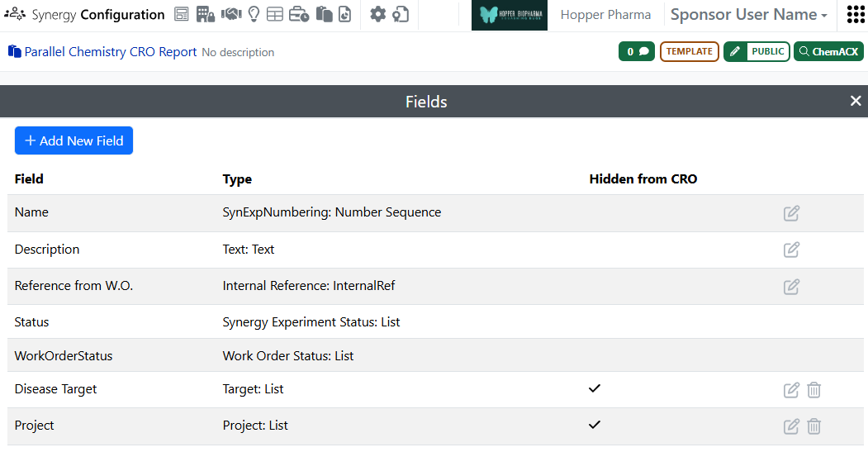Image resolution: width=868 pixels, height=471 pixels.
Task: Edit the Reference from W.O. field
Action: pyautogui.click(x=791, y=287)
